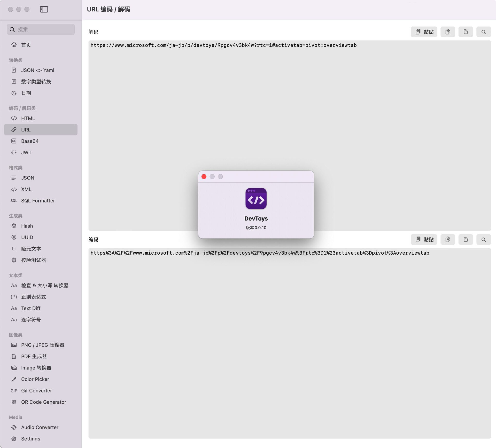Open SQL Formatter tool
The image size is (496, 448).
tap(41, 201)
